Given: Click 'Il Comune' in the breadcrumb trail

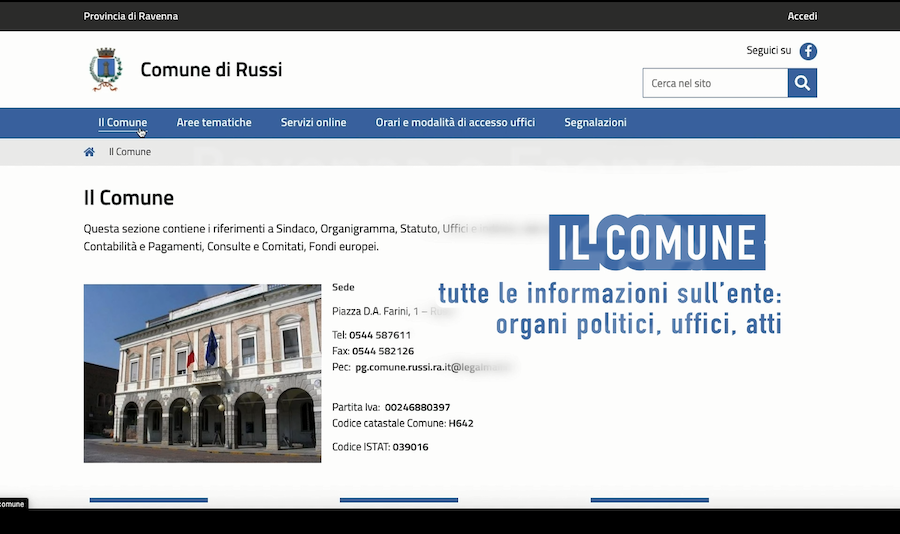Looking at the screenshot, I should pos(130,152).
